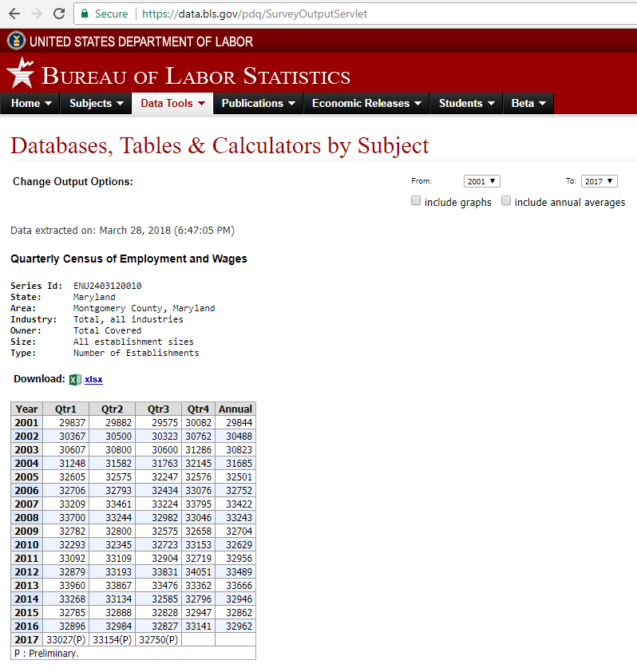Click the Annual column header
This screenshot has height=672, width=637.
pos(235,409)
